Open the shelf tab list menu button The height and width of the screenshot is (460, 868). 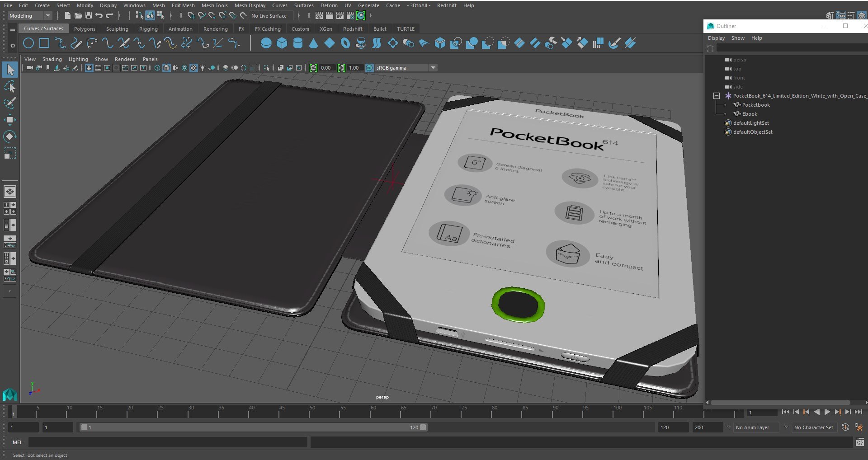tap(12, 29)
